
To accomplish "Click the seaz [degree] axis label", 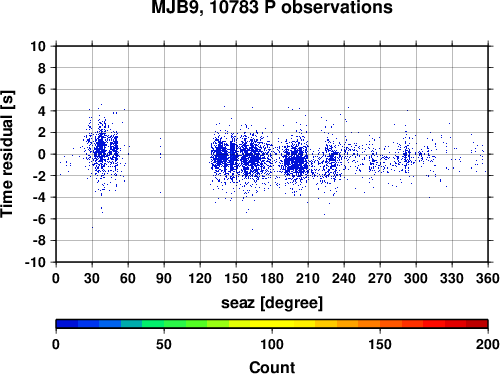I will click(272, 303).
